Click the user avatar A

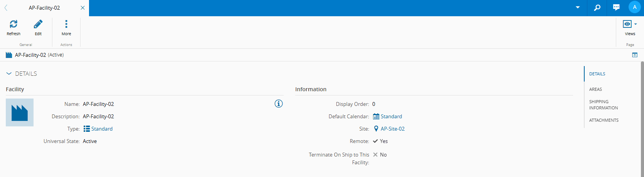(634, 7)
